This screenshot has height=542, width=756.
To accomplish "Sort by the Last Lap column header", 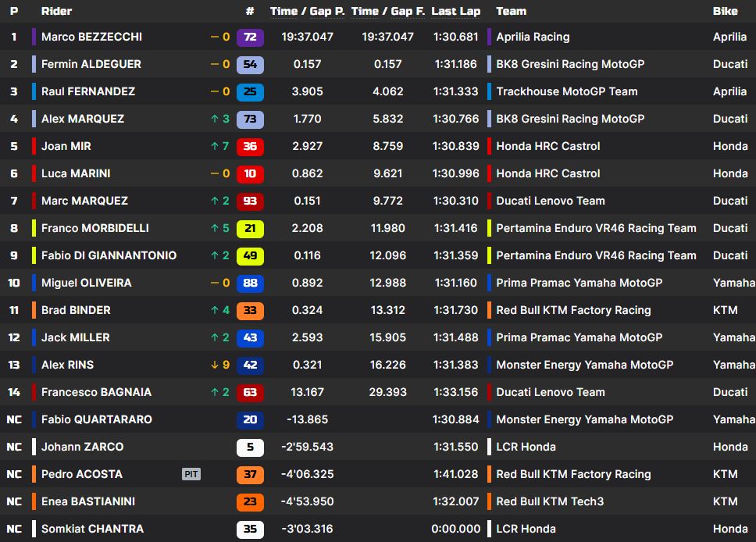I will tap(456, 11).
